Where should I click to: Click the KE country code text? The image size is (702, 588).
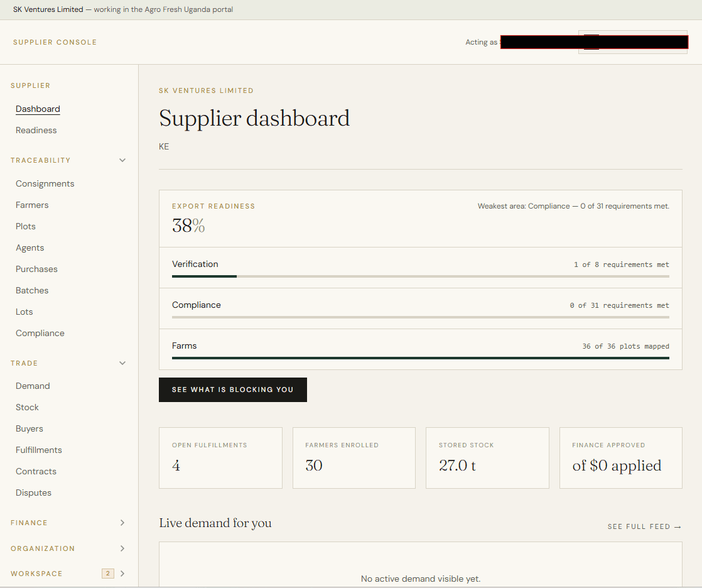point(164,146)
